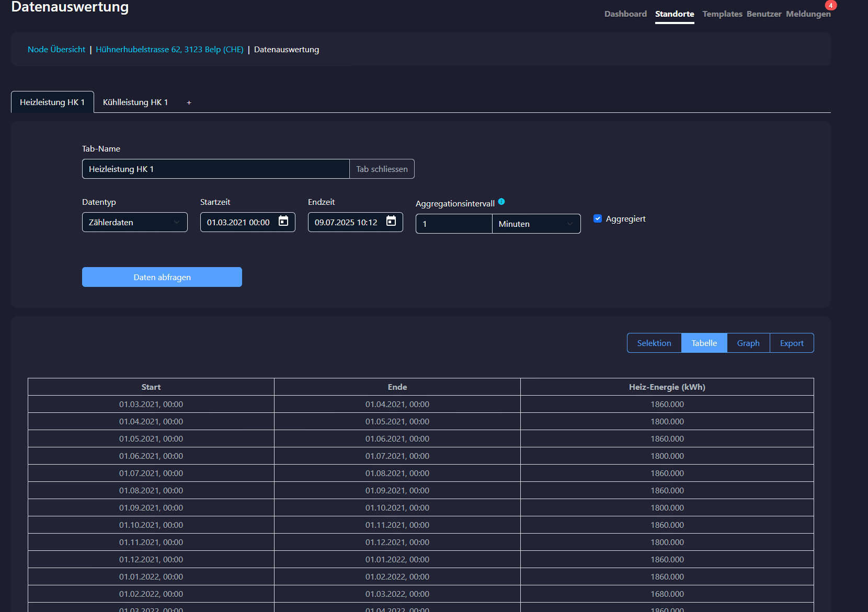Image resolution: width=868 pixels, height=612 pixels.
Task: Expand the Datentyp Zählerdaten dropdown
Action: [x=134, y=222]
